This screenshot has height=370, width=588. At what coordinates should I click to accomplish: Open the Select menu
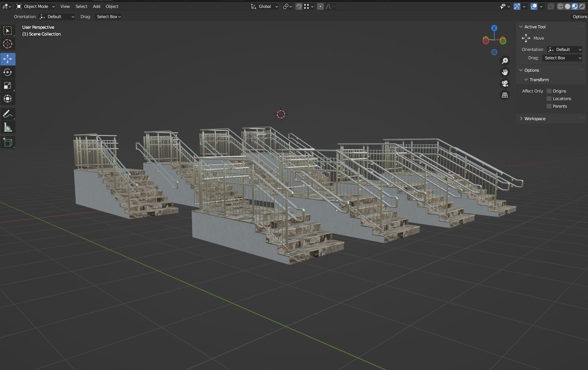point(81,6)
